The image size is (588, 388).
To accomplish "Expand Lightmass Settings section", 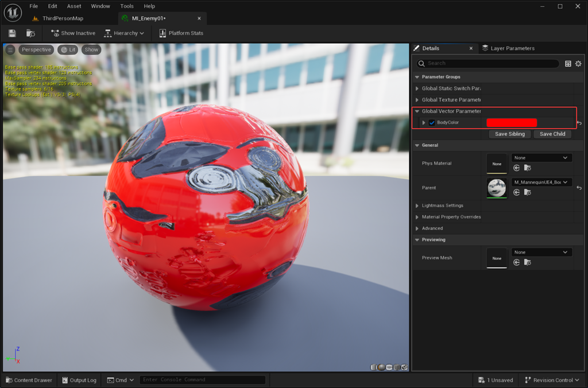I will click(417, 205).
